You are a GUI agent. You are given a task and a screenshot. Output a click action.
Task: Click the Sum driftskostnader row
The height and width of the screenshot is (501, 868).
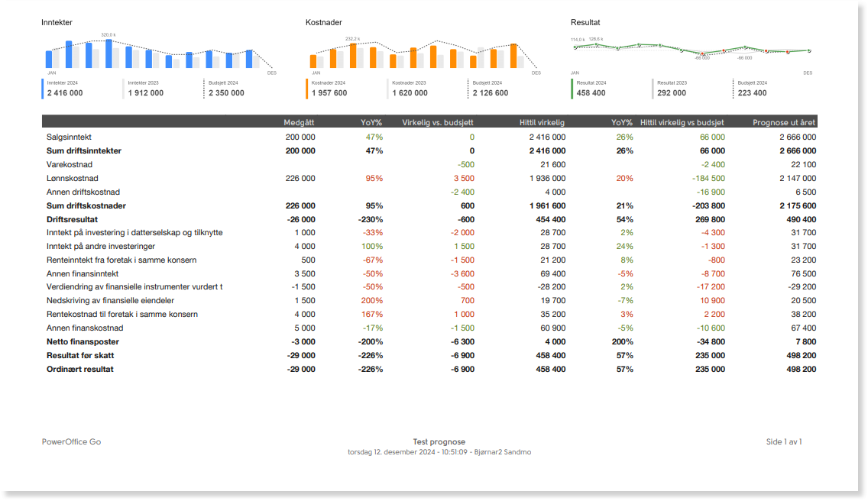tap(429, 206)
